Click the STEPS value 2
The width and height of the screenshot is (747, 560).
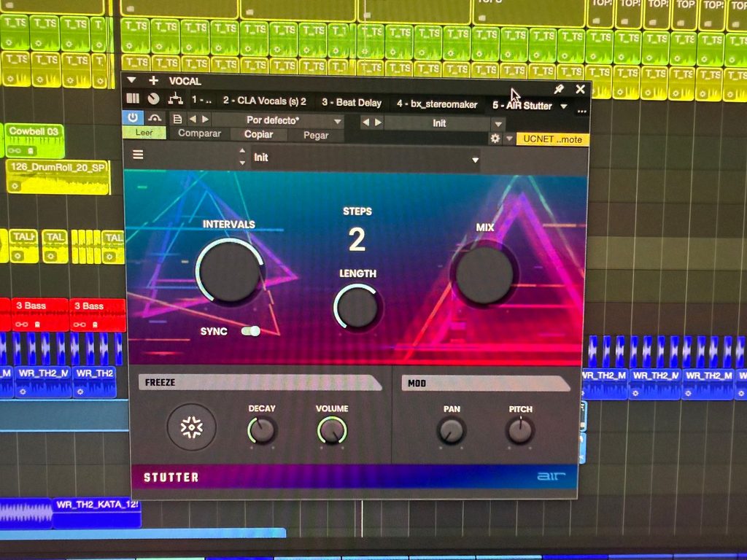[x=357, y=239]
